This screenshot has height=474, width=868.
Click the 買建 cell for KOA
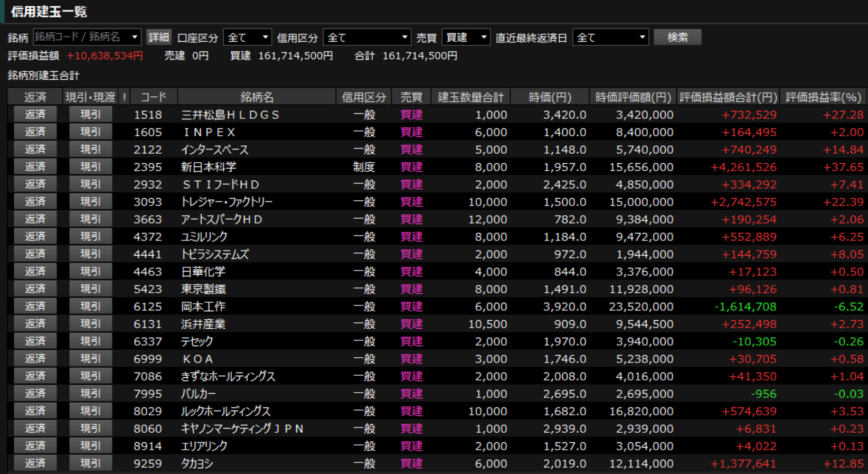point(411,359)
